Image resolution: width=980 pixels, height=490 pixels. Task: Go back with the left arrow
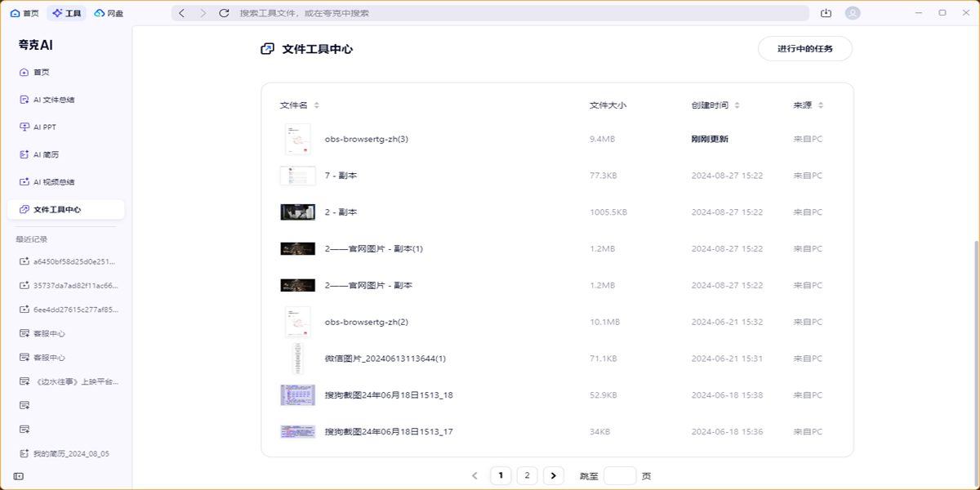[x=182, y=13]
